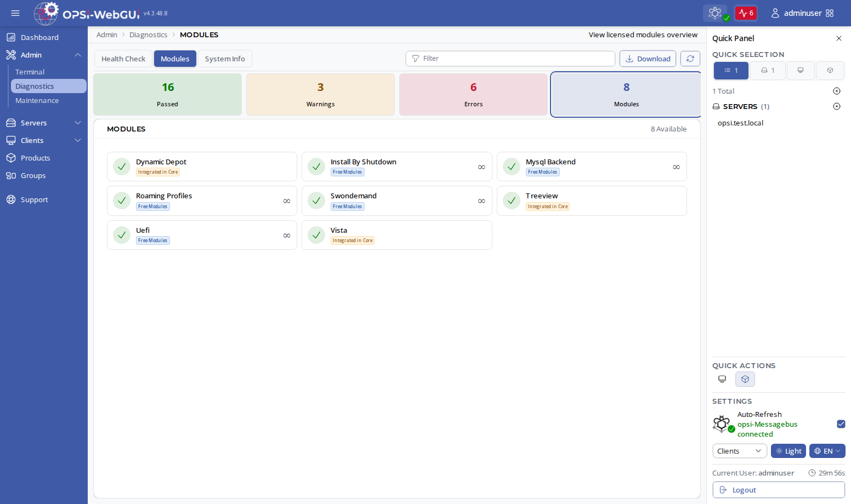Click infinity icon on Install By Shutdown

click(481, 167)
